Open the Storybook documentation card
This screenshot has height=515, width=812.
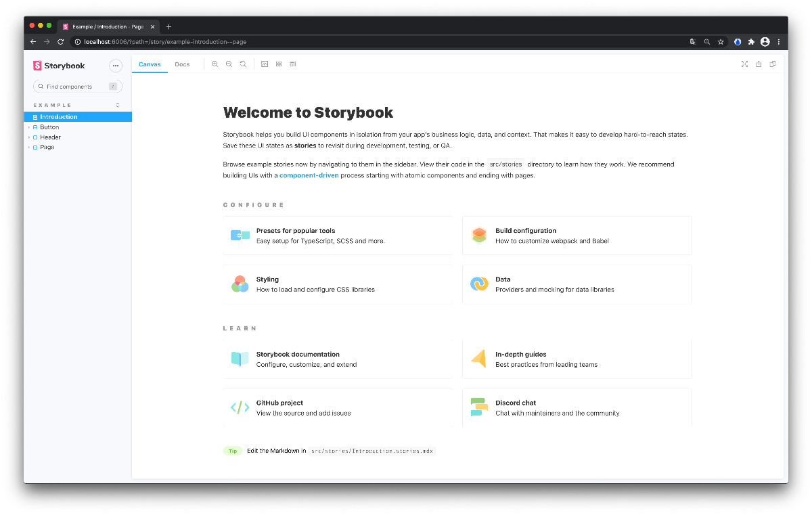coord(338,359)
